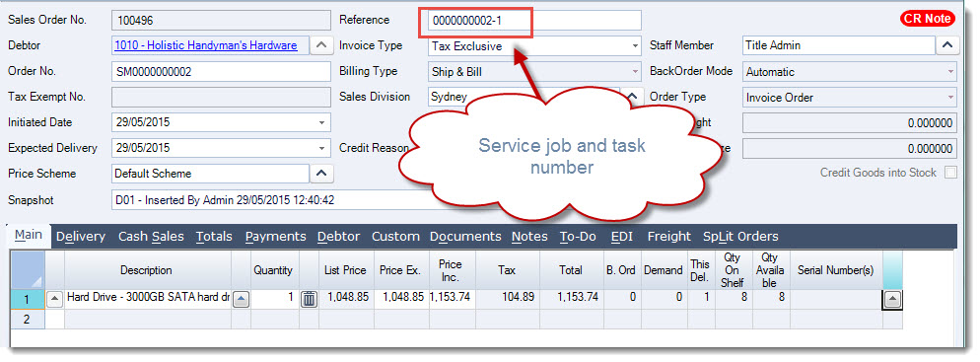This screenshot has width=980, height=362.
Task: Click the lookup arrow beside the Debtor field
Action: click(321, 45)
